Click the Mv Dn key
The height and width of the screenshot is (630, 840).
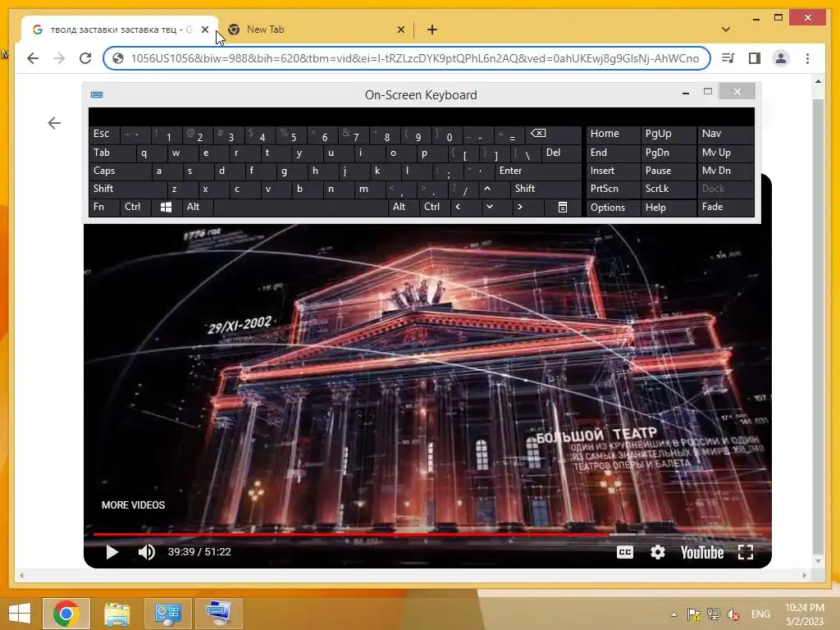pos(725,171)
